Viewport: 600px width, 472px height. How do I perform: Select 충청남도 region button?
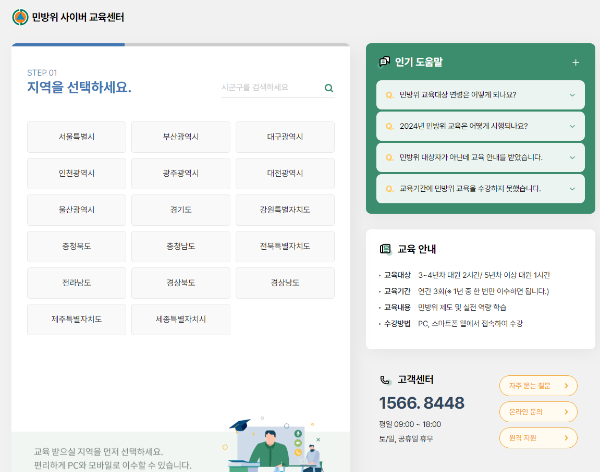point(181,246)
